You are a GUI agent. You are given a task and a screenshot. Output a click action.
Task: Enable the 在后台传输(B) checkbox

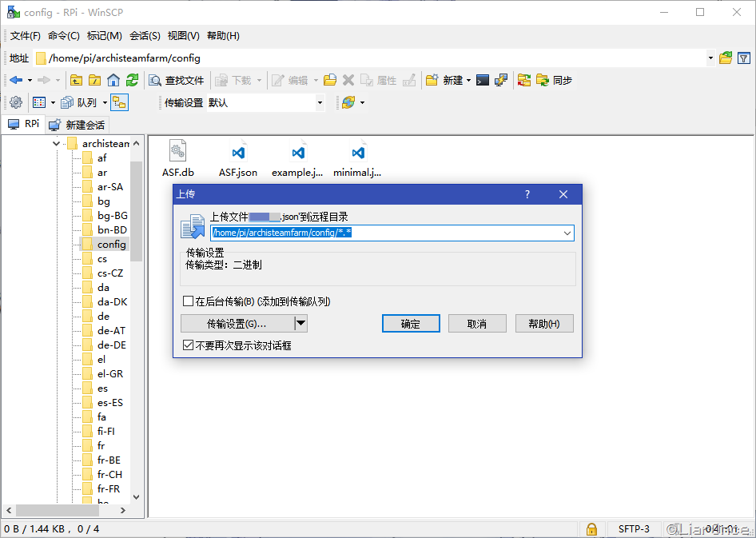pos(188,301)
